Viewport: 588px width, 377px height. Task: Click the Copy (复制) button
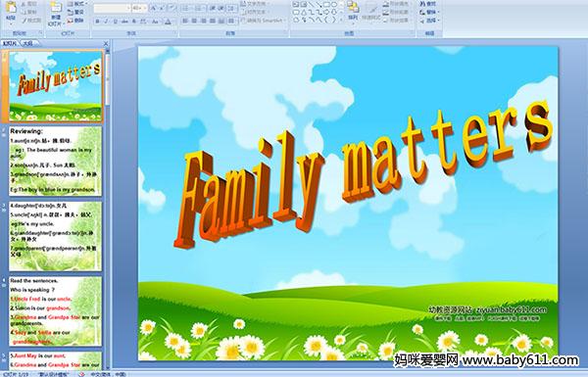pos(29,12)
